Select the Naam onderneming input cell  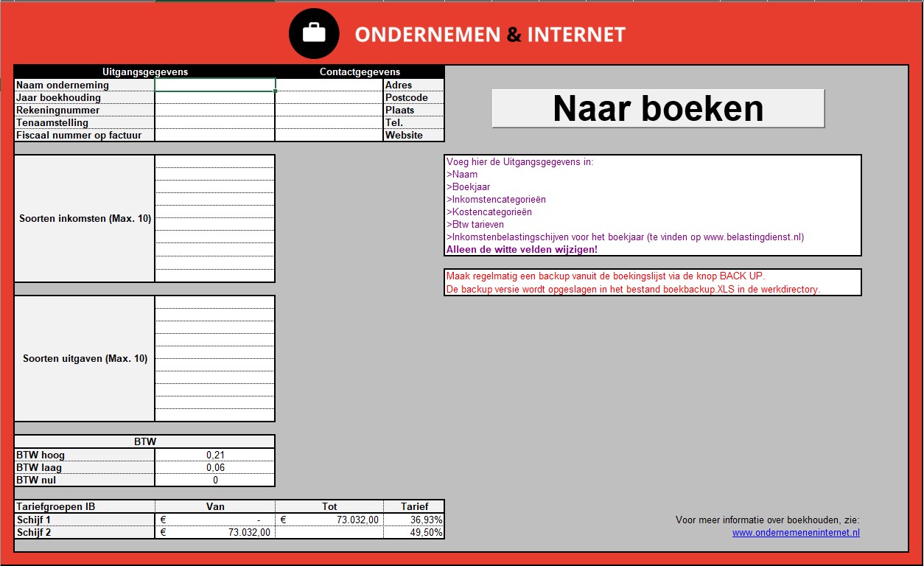(x=214, y=85)
